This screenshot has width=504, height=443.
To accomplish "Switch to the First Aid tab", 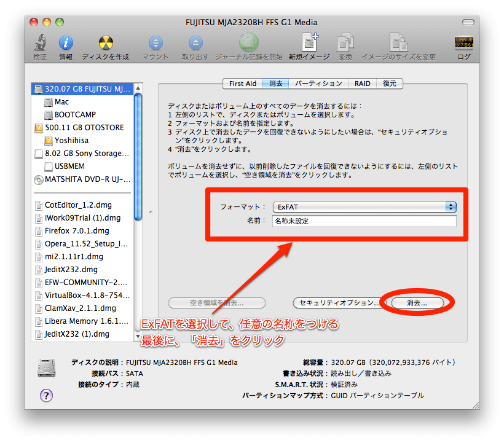I will (243, 84).
